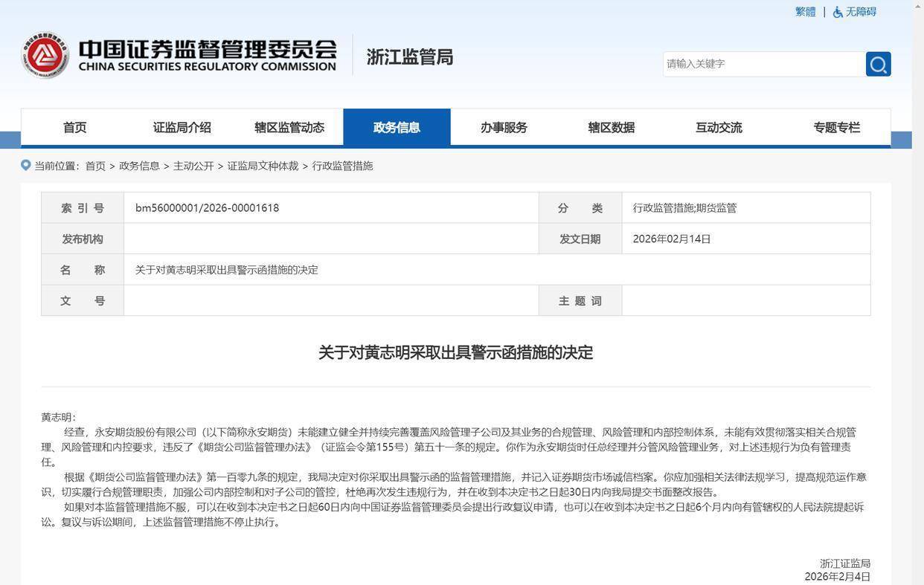Open the 无障碍 accessibility mode link

pyautogui.click(x=861, y=12)
